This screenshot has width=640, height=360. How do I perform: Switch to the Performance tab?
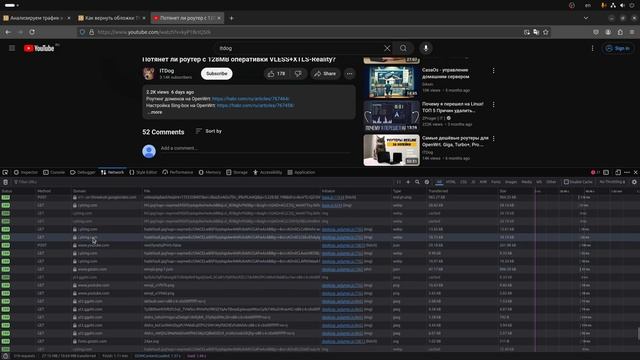[x=178, y=172]
